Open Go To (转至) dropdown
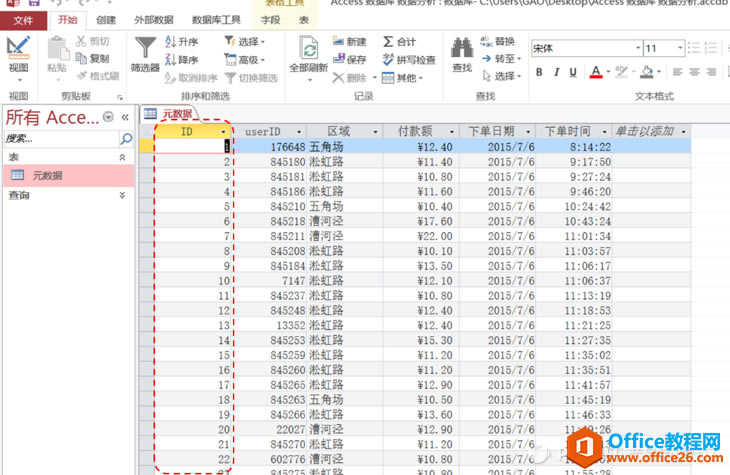730x475 pixels. [x=501, y=59]
